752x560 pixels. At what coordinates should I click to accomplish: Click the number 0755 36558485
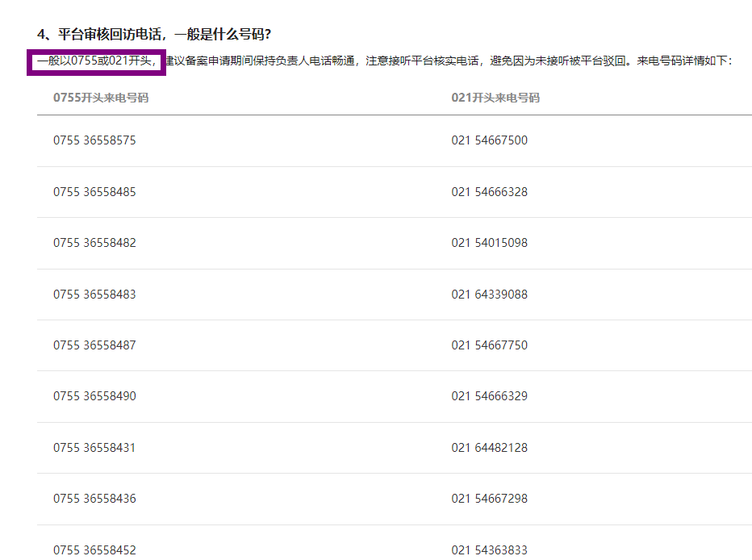[94, 192]
